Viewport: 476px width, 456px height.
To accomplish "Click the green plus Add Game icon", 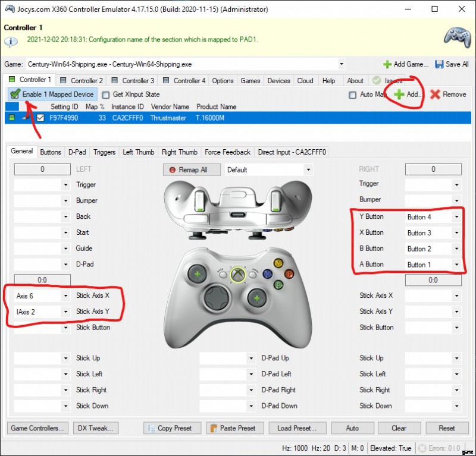I will tap(387, 64).
